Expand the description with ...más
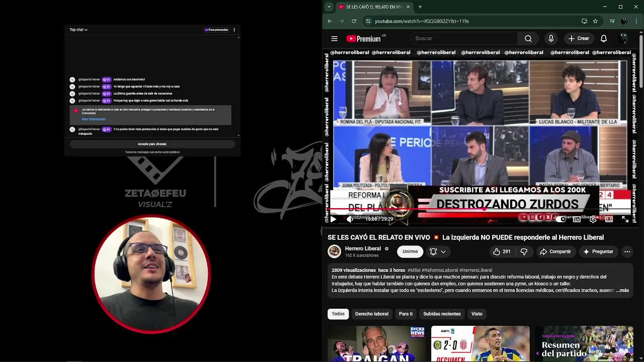The image size is (644, 362). pos(622,291)
